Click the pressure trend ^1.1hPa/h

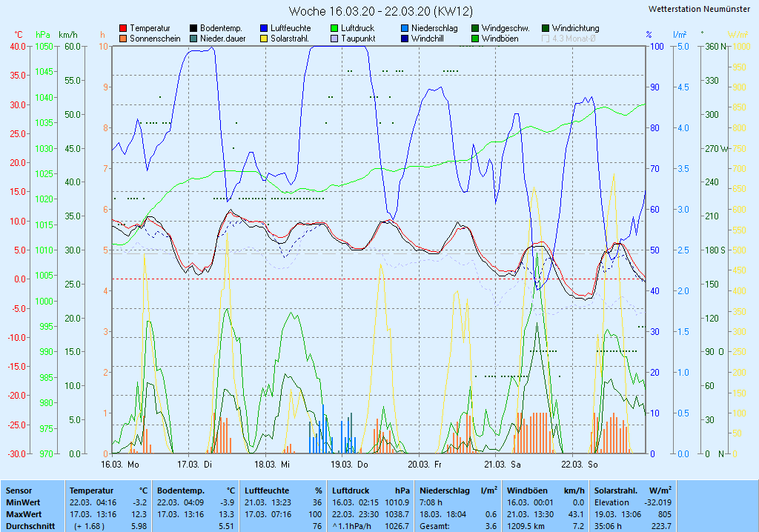click(x=351, y=526)
